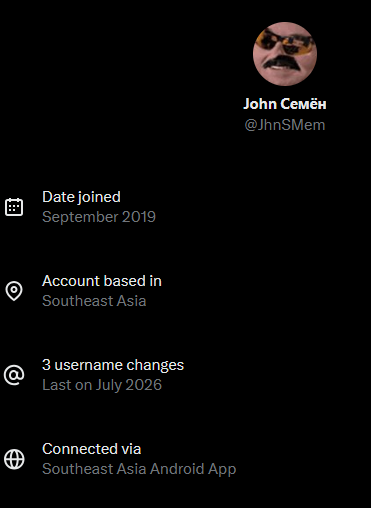Select the Connected via label
Viewport: 371px width, 508px height.
tap(92, 449)
